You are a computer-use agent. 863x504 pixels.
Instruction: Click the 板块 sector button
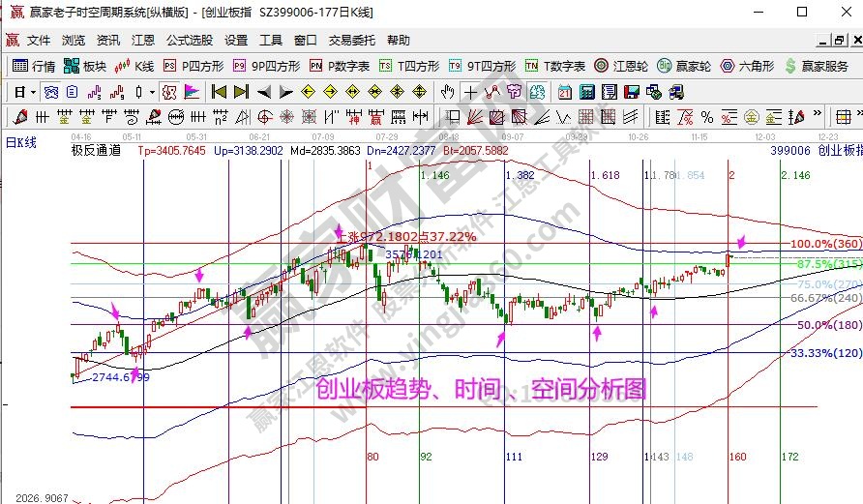click(84, 66)
